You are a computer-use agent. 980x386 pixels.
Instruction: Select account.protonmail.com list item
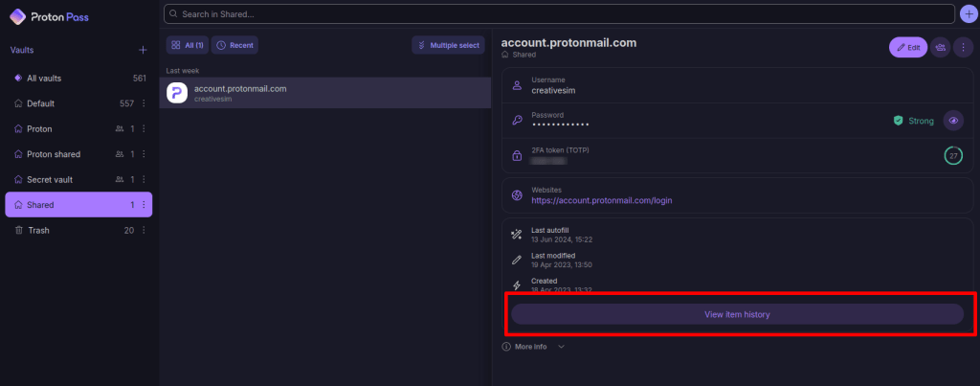click(x=325, y=93)
